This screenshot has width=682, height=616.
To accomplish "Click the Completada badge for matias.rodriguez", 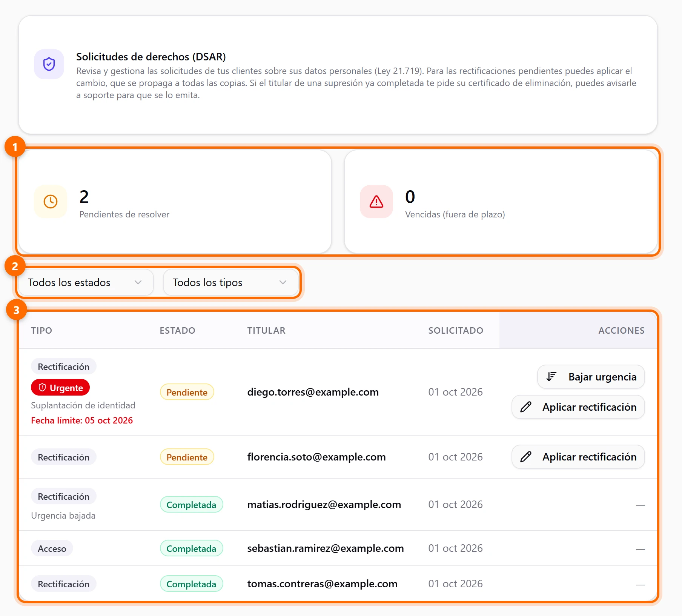I will click(191, 505).
